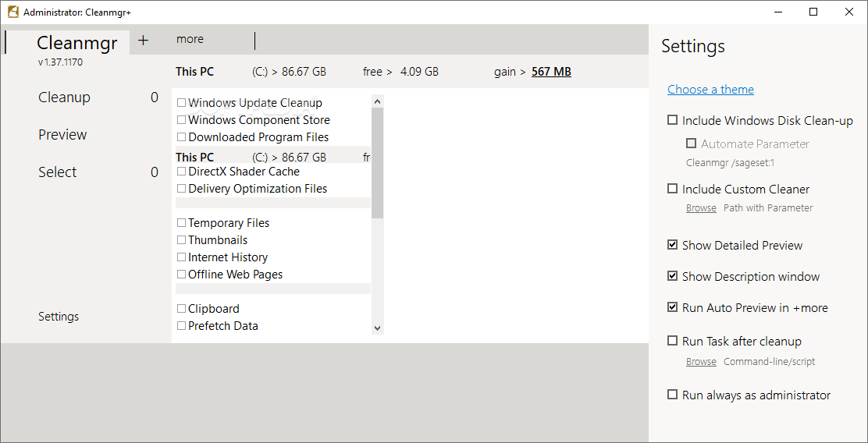
Task: Minimize the Cleanmgr+ window
Action: coord(777,12)
